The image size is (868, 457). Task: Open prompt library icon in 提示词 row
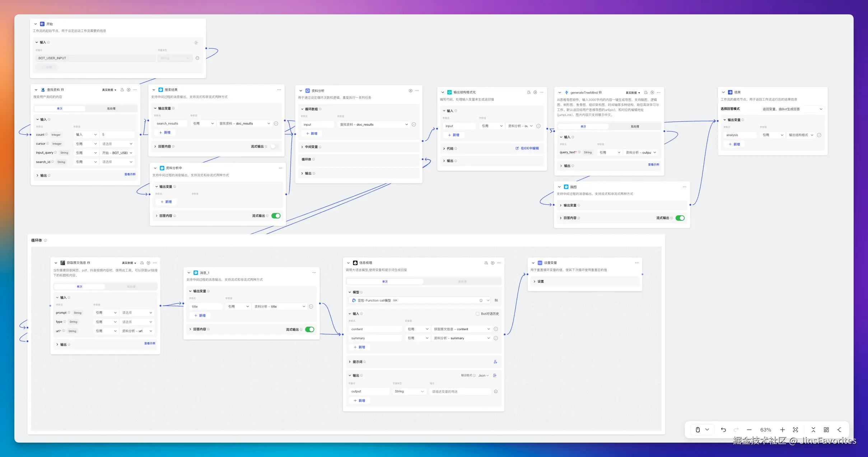495,362
